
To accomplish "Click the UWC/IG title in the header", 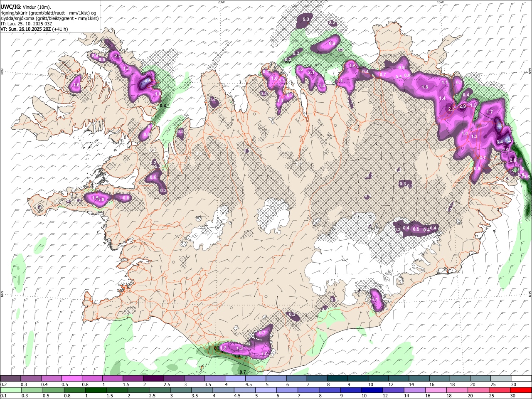I will click(x=10, y=7).
